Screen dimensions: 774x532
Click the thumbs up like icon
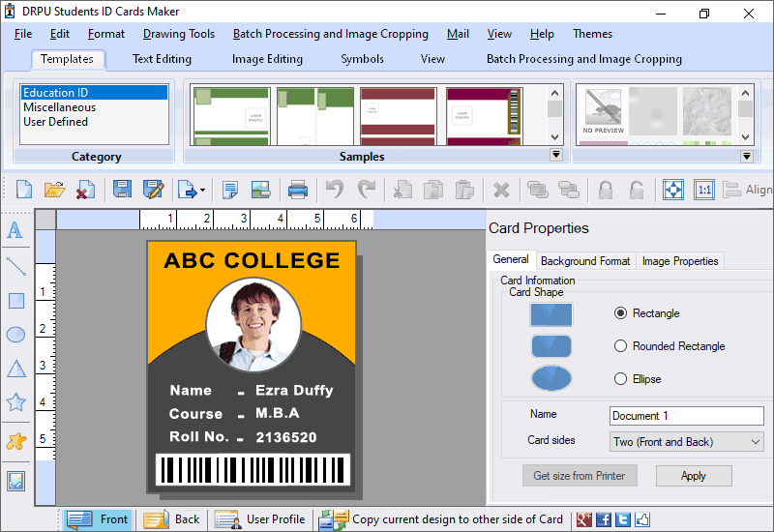(642, 519)
